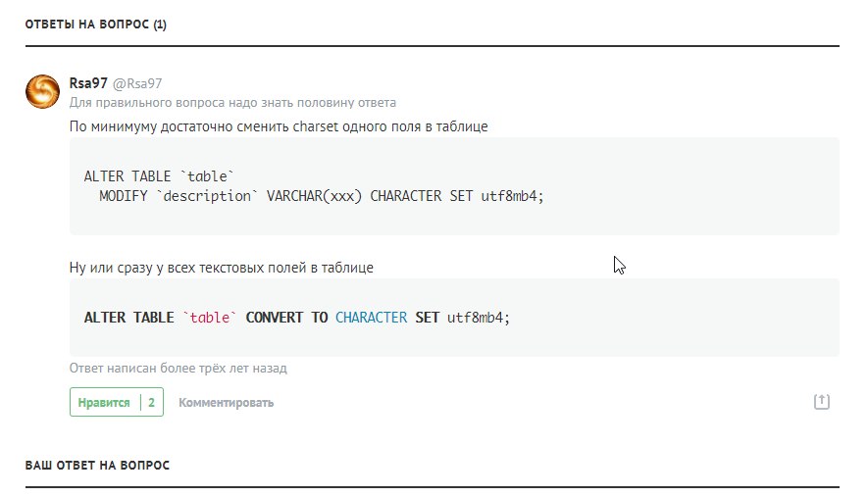Screen dimensions: 868x497
Task: Click the CONVERT TO CHARACTER SET code block
Action: pyautogui.click(x=454, y=318)
